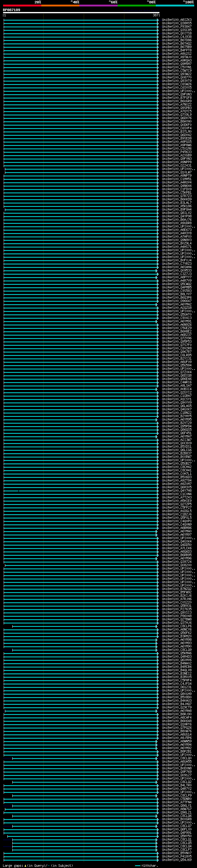Select hit UniRef100_Q5HY50
Screen dimensions: 197x868
click(177, 836)
